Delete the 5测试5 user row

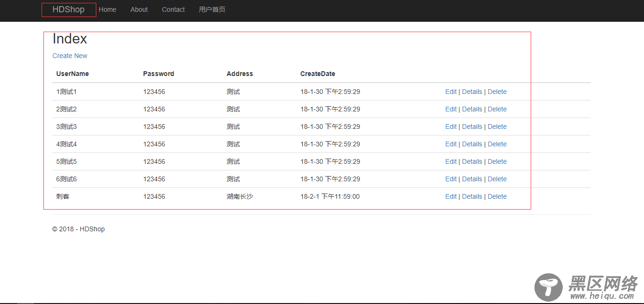(497, 161)
